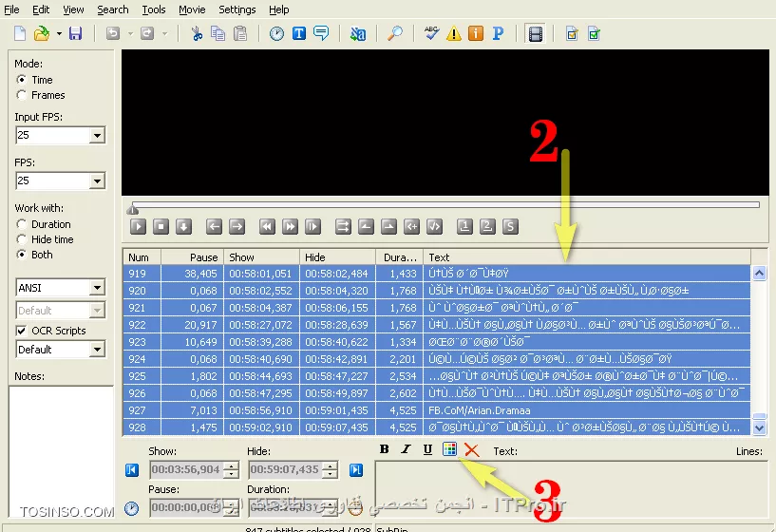
Task: Click the player button labeled 2
Action: coord(487,227)
